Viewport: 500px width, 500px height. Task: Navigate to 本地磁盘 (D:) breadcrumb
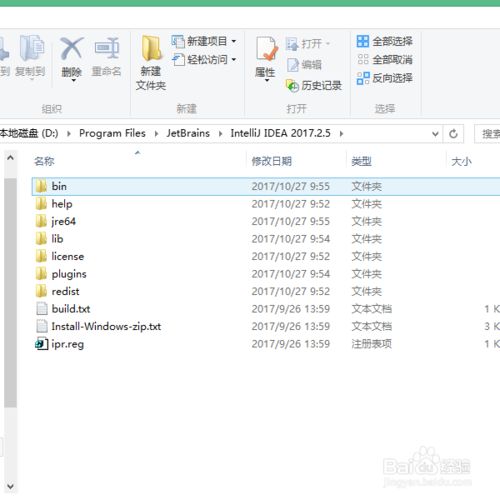tap(29, 133)
